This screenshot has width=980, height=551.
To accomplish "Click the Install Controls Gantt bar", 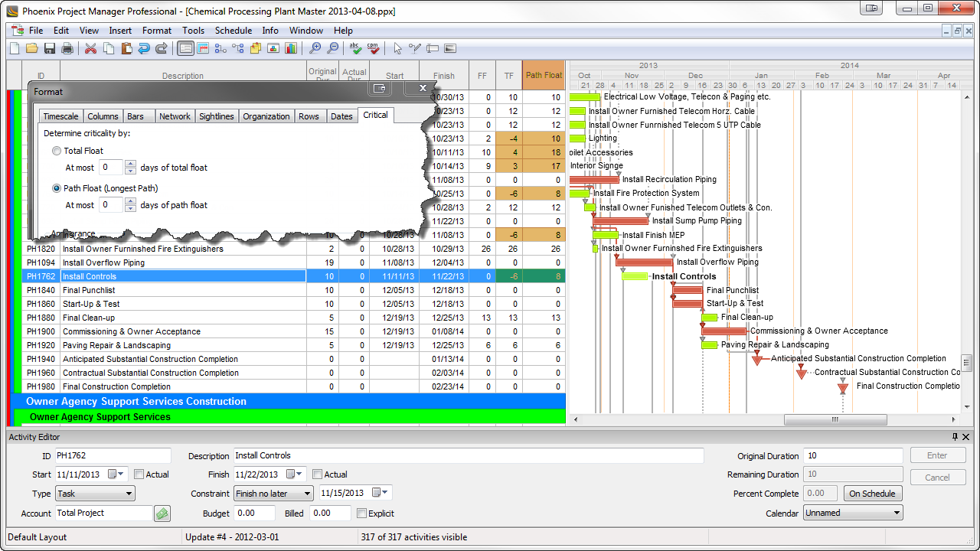I will click(x=634, y=276).
